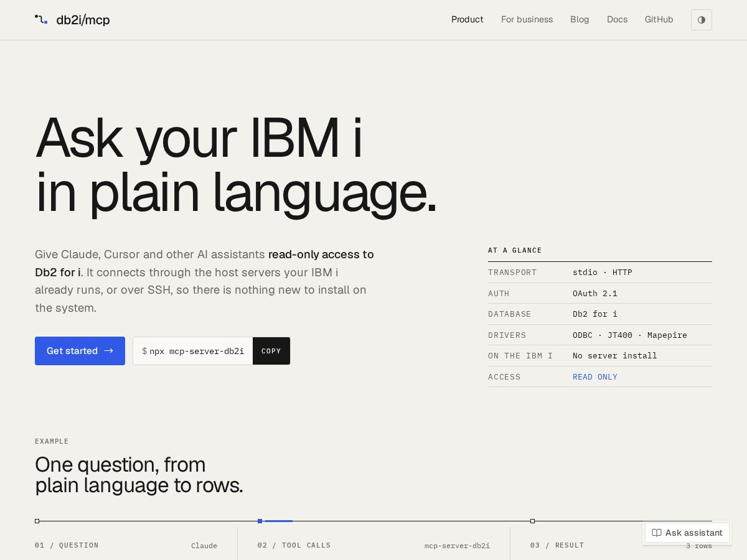The width and height of the screenshot is (747, 560).
Task: Click the 'stdio · HTTP' transport value
Action: (603, 273)
